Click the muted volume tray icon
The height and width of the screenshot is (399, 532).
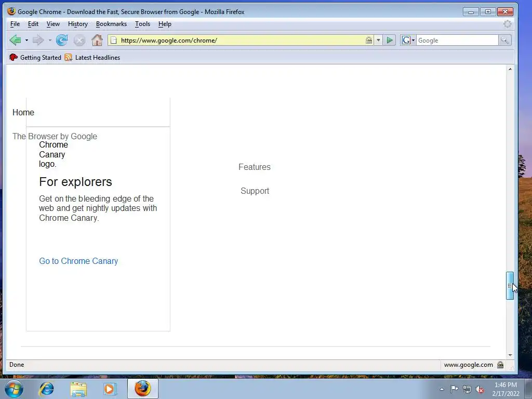pos(480,389)
